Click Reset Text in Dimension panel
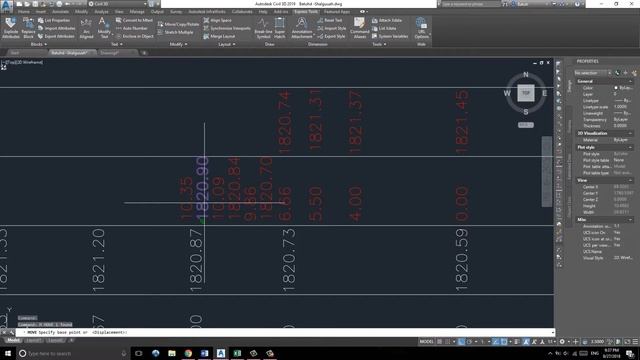The image size is (640, 360). pyautogui.click(x=330, y=20)
